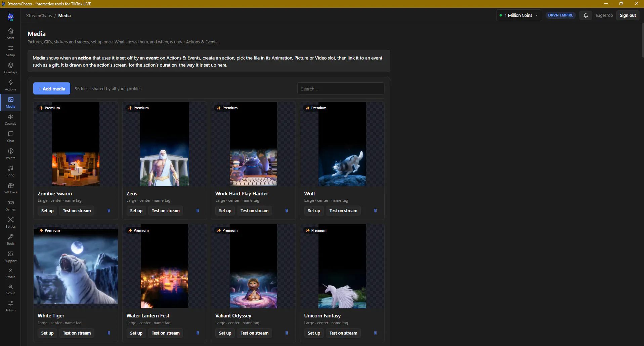Viewport: 644px width, 346px height.
Task: Click XtreamChaos breadcrumb link
Action: tap(39, 16)
